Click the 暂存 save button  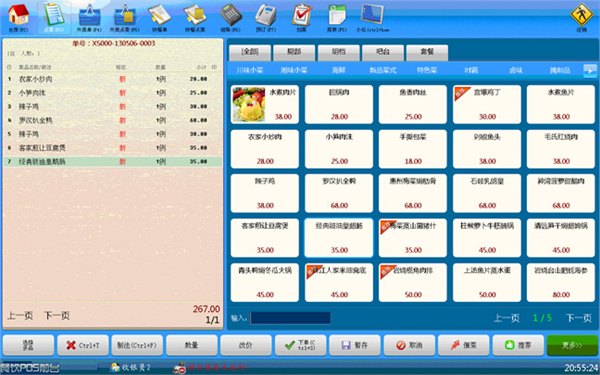(x=355, y=345)
